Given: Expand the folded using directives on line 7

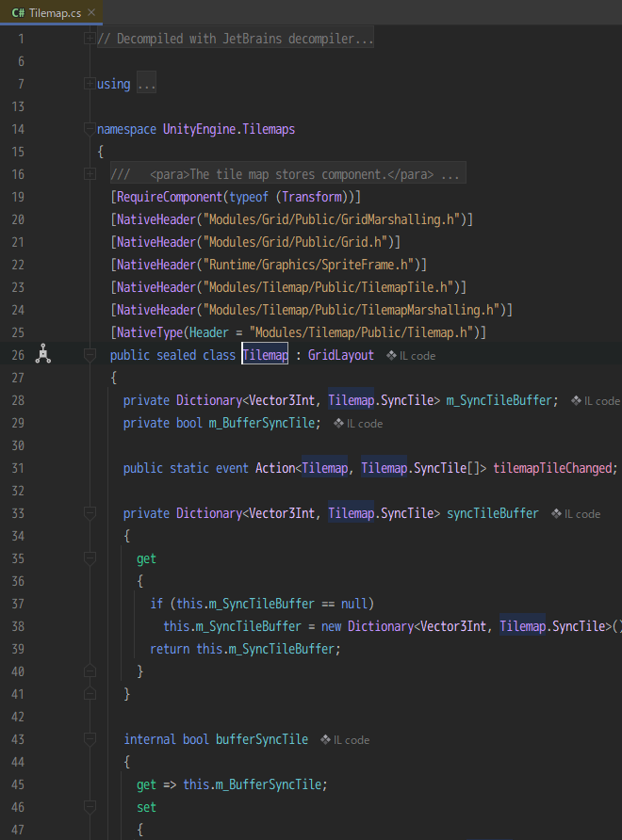Looking at the screenshot, I should [x=90, y=84].
